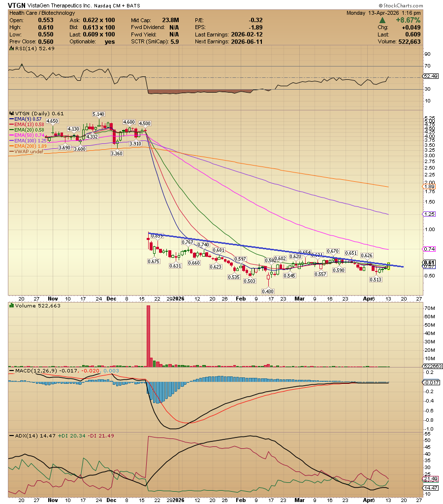Click the EPS -1.89 value
Image resolution: width=443 pixels, height=504 pixels.
[255, 28]
